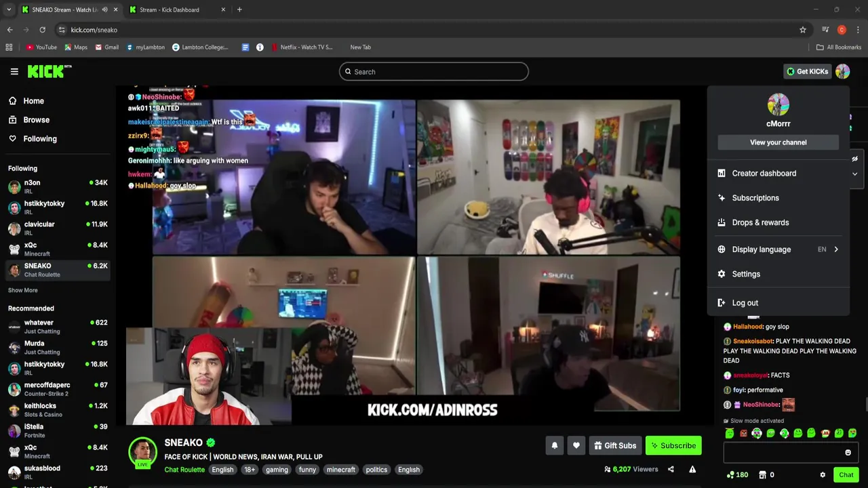Click username foyi in chat
Image resolution: width=868 pixels, height=488 pixels.
738,390
